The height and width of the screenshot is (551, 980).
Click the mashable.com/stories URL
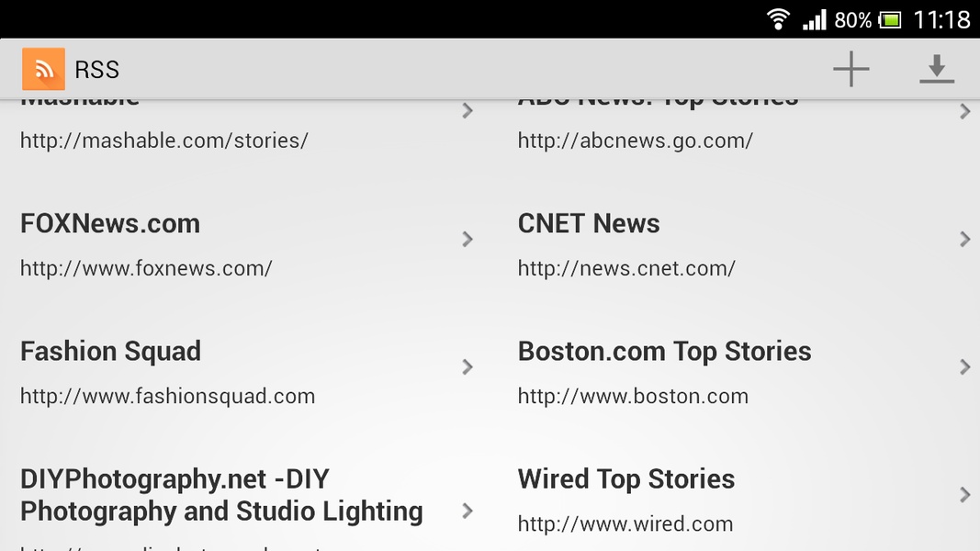point(164,141)
